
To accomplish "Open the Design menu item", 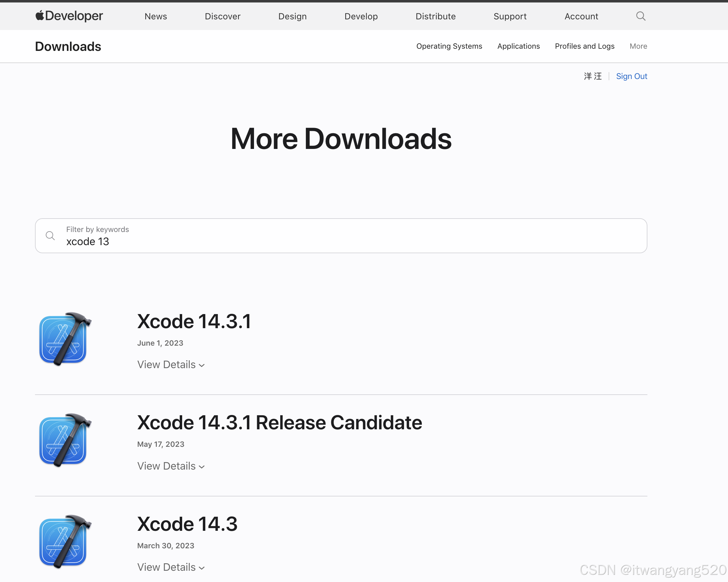I will (x=292, y=16).
